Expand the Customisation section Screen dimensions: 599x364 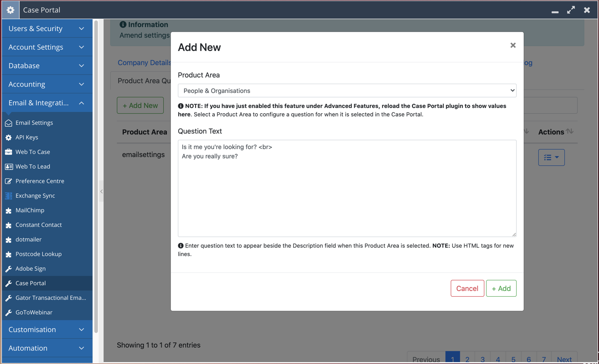(x=47, y=330)
